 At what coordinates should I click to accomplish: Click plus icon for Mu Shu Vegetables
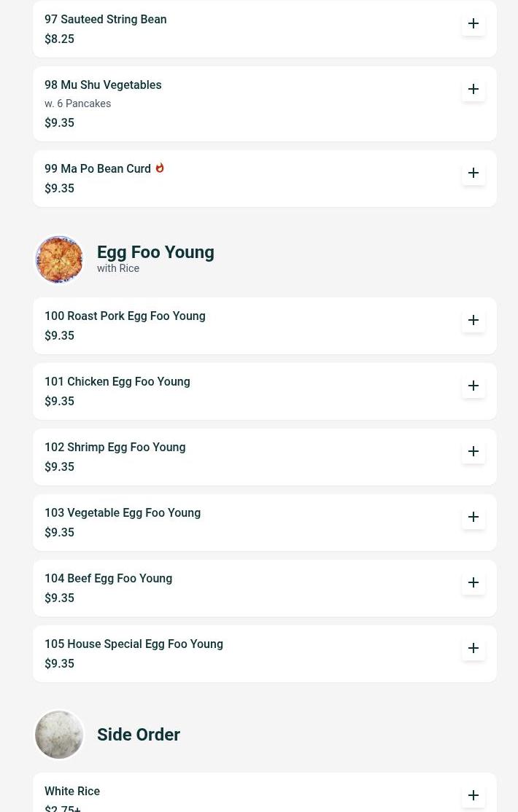473,89
